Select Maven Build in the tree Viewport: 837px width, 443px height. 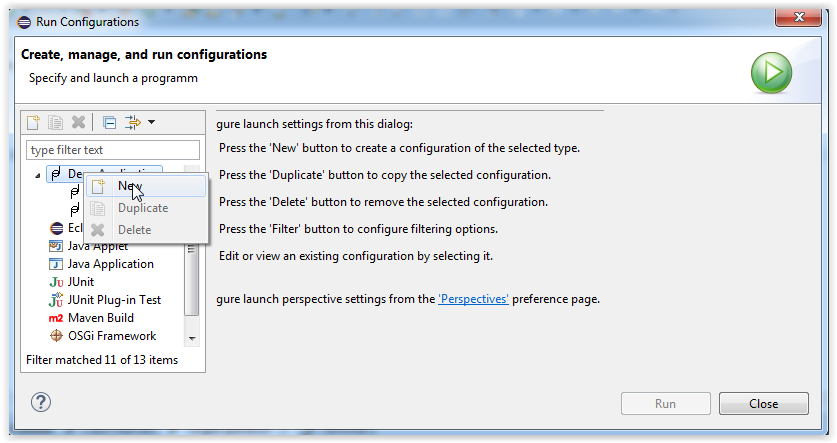point(101,318)
